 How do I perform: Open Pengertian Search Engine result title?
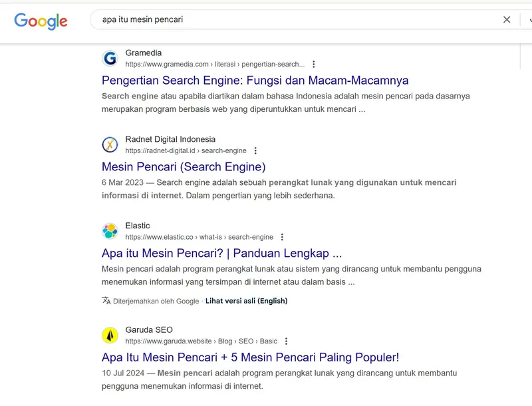[255, 81]
